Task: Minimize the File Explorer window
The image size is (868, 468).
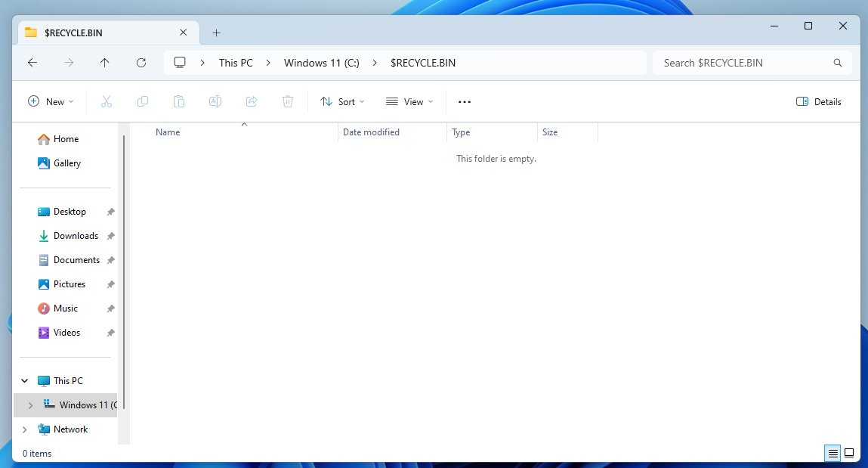Action: click(x=774, y=26)
